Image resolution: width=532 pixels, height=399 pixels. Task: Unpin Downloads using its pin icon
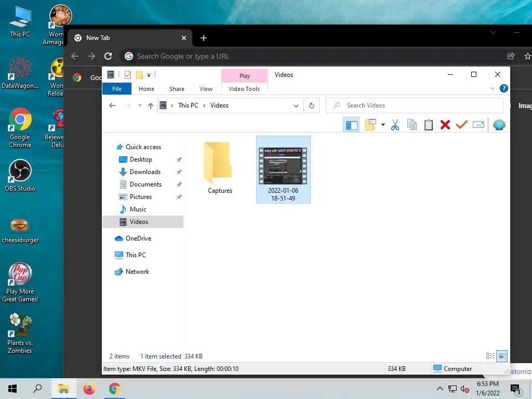[x=179, y=172]
